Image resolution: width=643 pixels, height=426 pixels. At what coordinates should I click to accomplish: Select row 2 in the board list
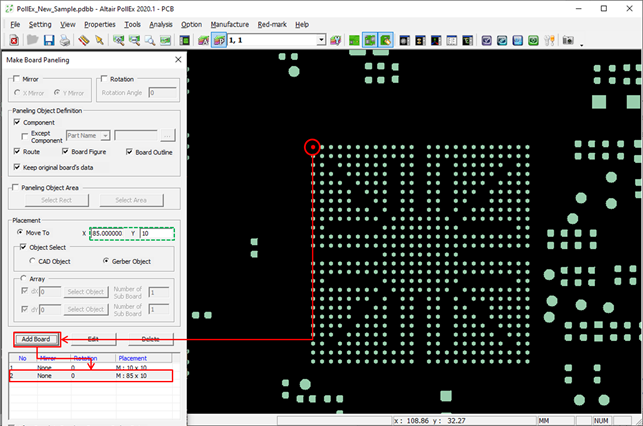[x=90, y=376]
